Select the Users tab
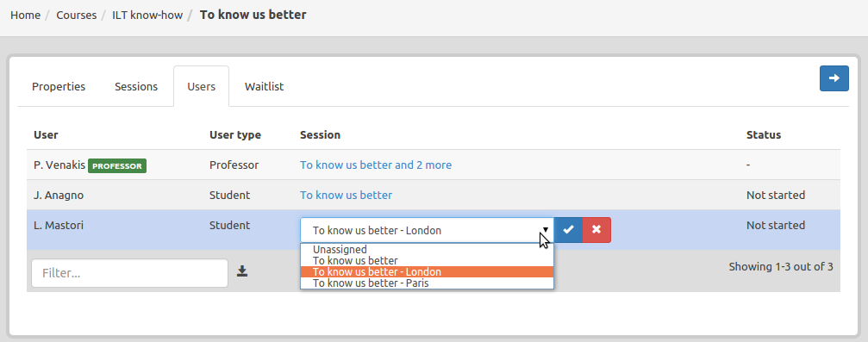868x342 pixels. coord(201,86)
